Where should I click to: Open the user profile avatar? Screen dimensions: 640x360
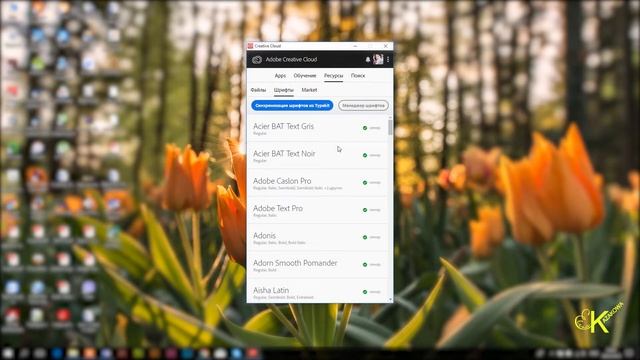[378, 59]
